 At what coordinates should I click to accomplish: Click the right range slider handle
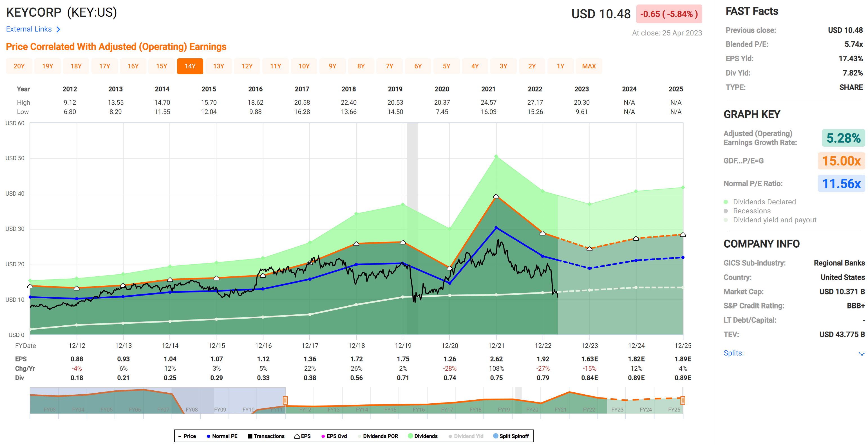682,400
